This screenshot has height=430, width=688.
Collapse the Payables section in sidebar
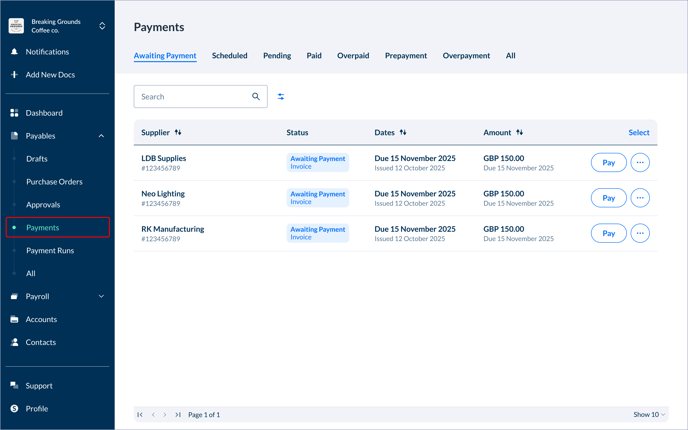(x=101, y=136)
